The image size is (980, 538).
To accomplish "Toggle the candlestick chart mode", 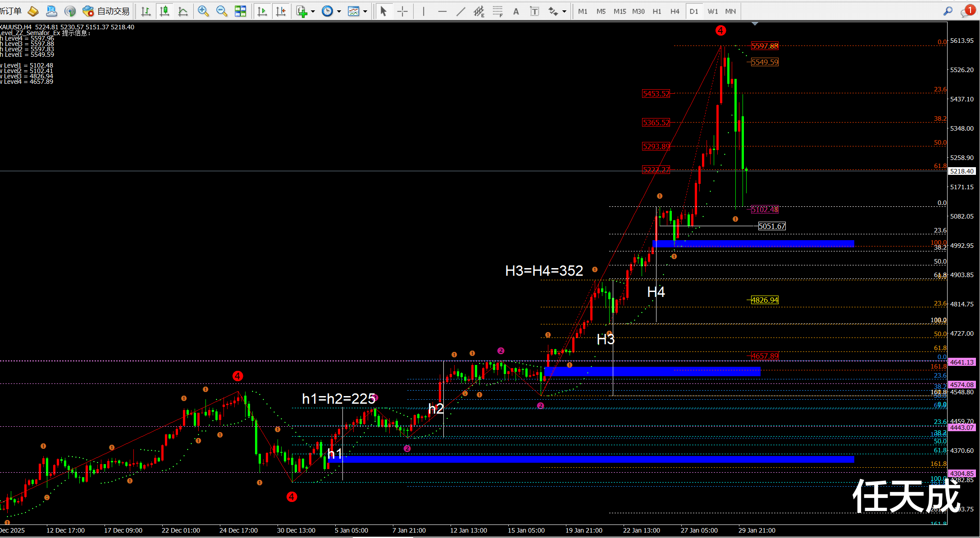I will point(164,11).
